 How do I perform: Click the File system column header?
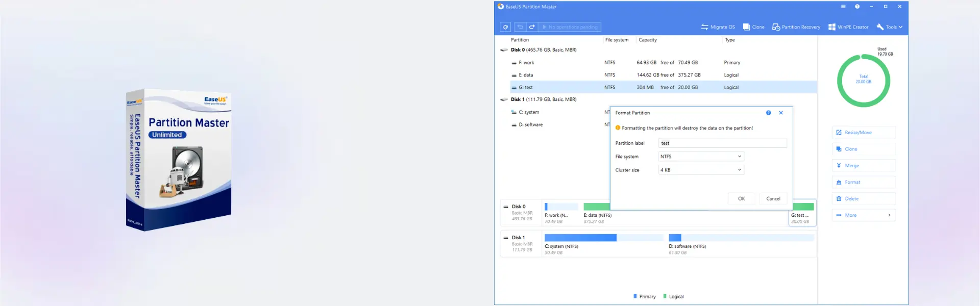point(617,40)
